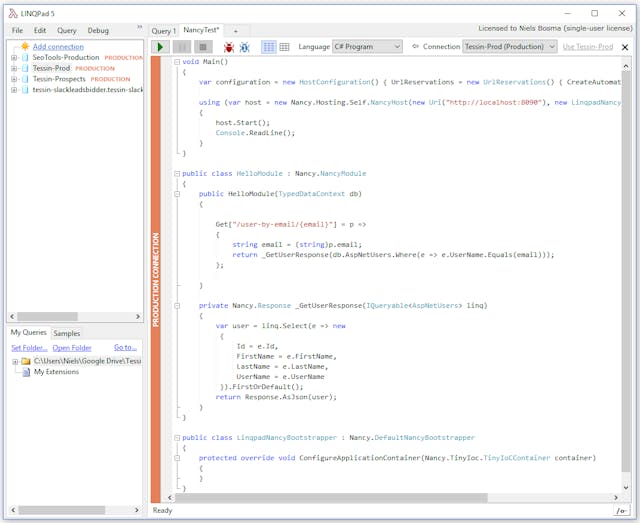
Task: Open the Edit menu
Action: coord(40,31)
